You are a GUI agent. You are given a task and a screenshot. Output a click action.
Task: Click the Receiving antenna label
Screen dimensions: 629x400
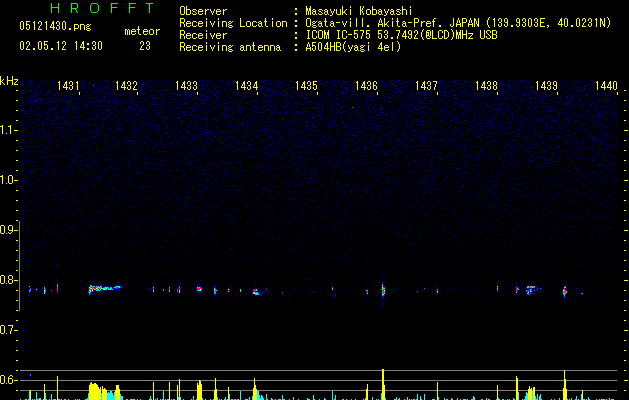pos(230,47)
